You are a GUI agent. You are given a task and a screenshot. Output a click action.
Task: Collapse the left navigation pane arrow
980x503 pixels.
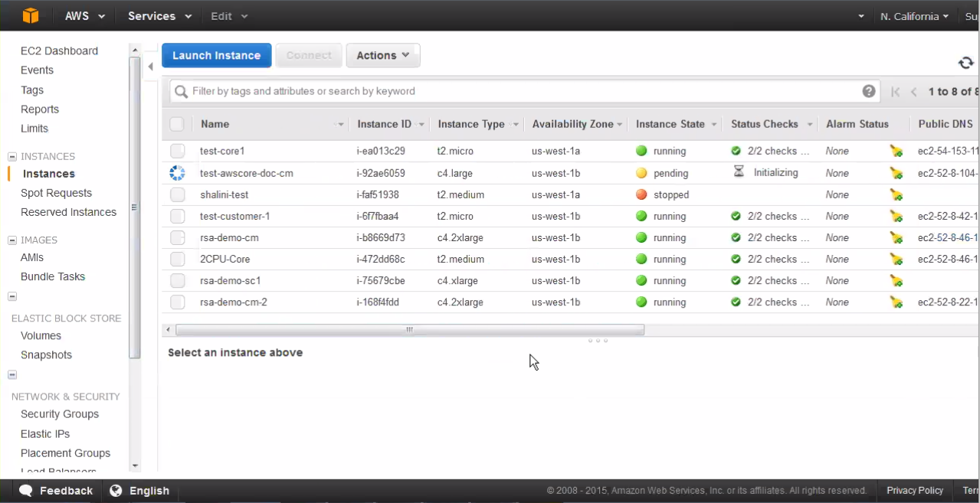coord(151,67)
